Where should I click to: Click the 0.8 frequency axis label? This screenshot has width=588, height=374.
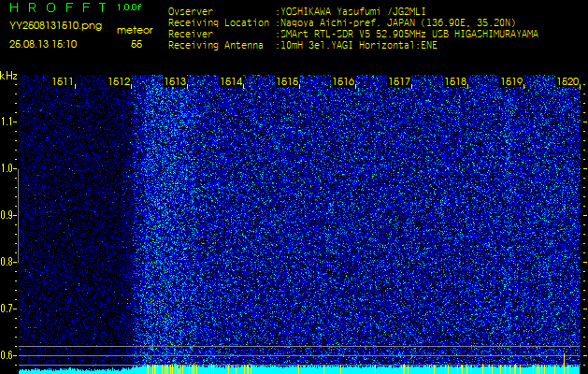pos(7,262)
